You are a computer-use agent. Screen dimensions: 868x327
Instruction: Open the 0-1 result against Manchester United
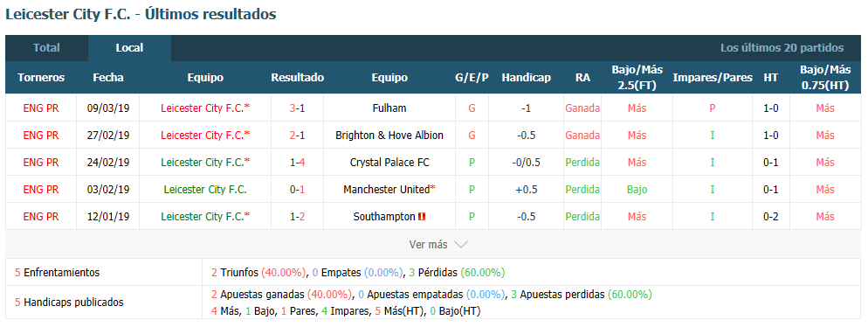click(297, 190)
